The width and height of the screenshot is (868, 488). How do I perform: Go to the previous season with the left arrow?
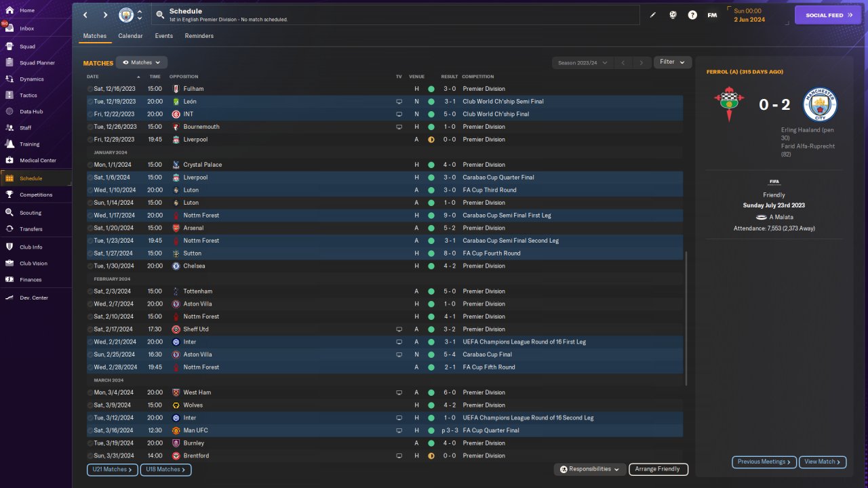click(x=623, y=62)
